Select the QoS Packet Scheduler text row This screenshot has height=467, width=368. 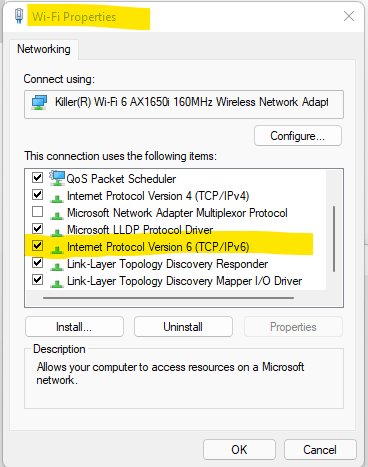(121, 179)
